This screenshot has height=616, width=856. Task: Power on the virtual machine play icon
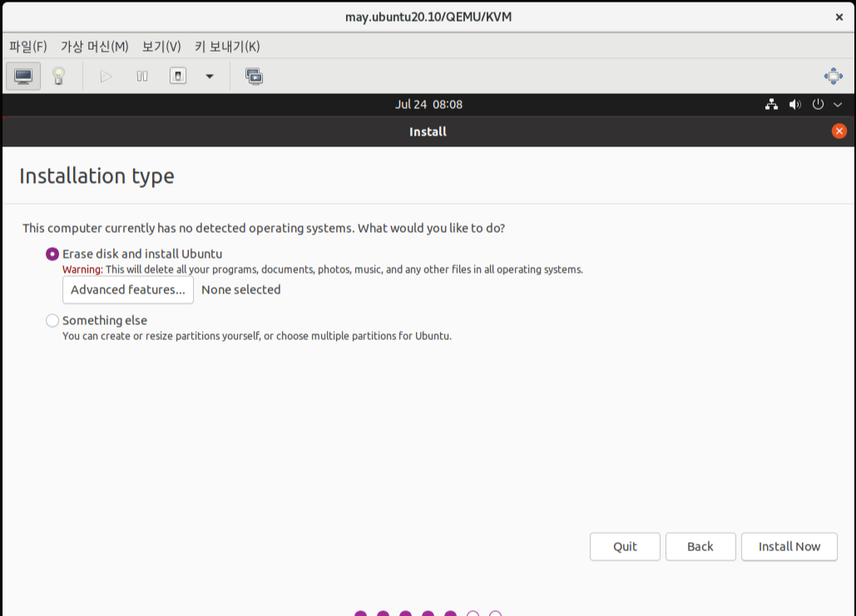pyautogui.click(x=106, y=76)
